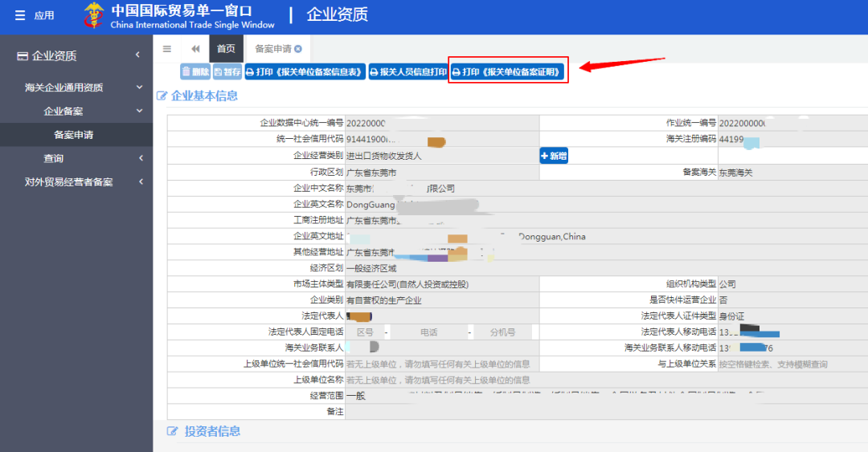Click the China Single Window logo
Image resolution: width=868 pixels, height=452 pixels.
point(94,16)
